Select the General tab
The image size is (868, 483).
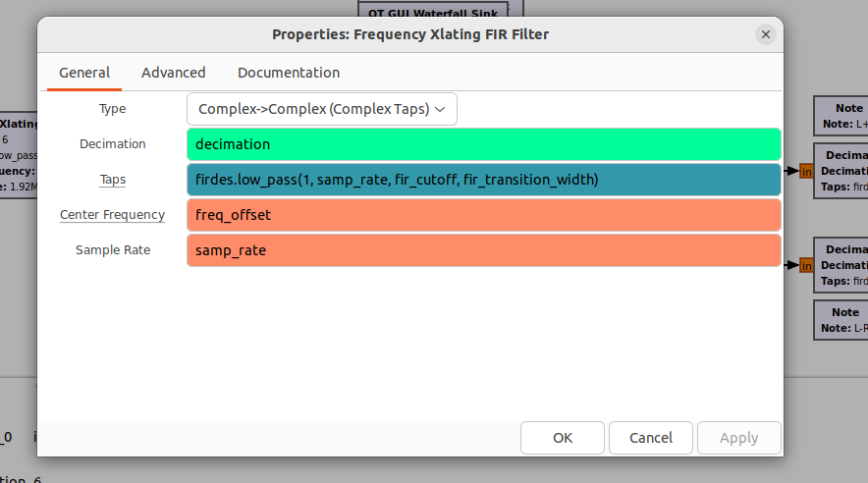[x=84, y=73]
